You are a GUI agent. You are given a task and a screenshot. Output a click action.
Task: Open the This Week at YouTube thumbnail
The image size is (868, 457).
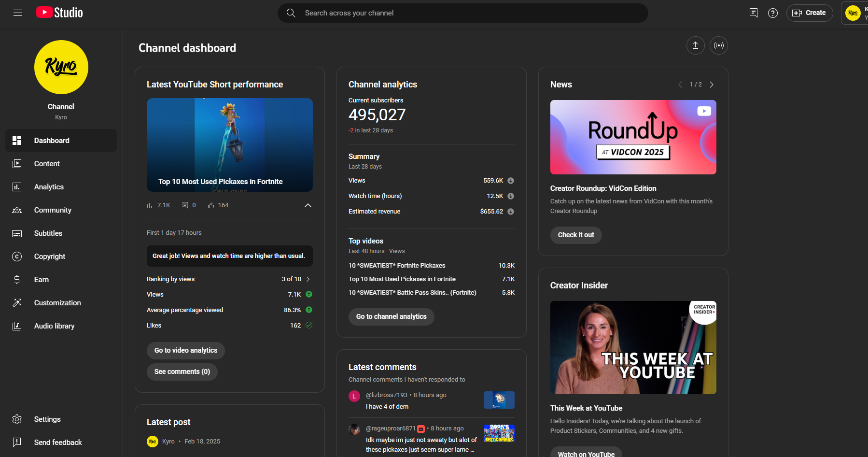tap(633, 348)
